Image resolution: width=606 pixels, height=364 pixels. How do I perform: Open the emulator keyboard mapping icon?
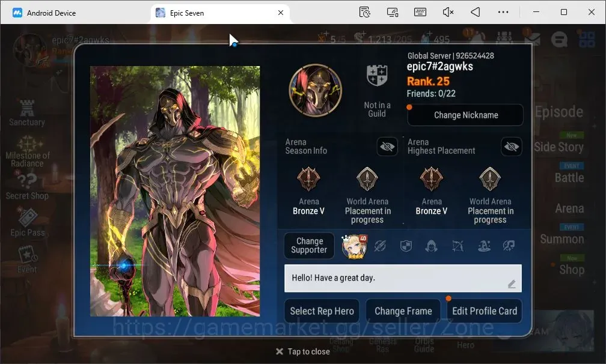(420, 13)
